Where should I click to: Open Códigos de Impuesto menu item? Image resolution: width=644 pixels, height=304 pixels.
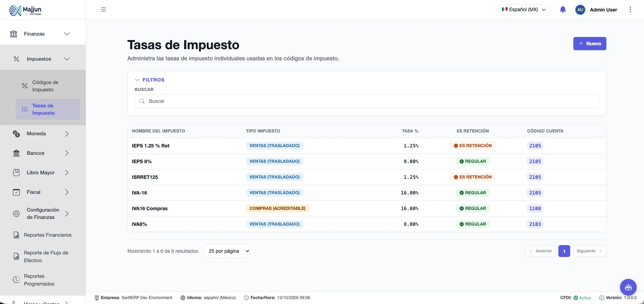click(48, 86)
